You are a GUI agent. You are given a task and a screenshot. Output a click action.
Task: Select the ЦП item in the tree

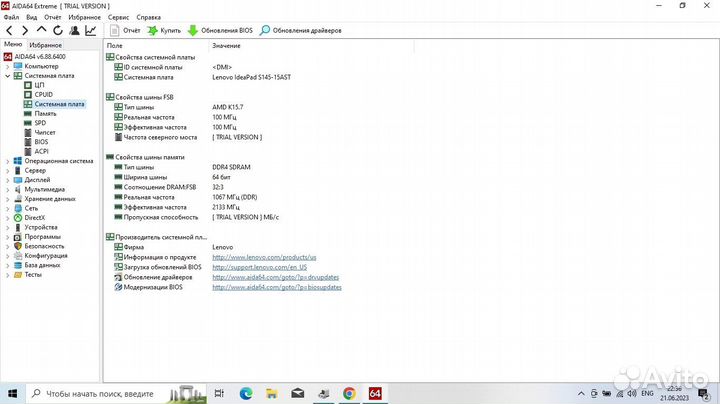click(x=39, y=85)
